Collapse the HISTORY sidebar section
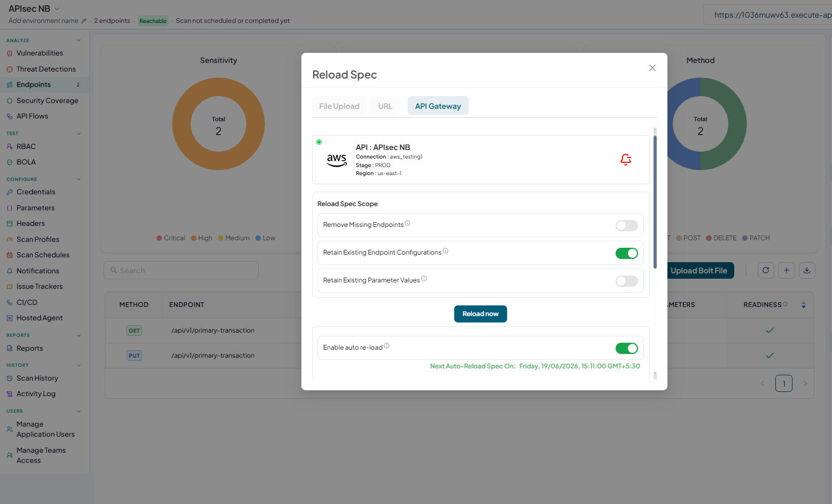This screenshot has width=832, height=504. point(79,365)
